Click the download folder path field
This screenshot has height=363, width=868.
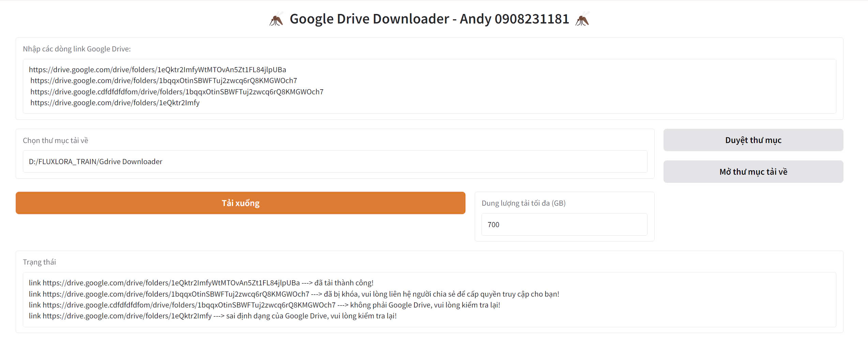(x=335, y=161)
